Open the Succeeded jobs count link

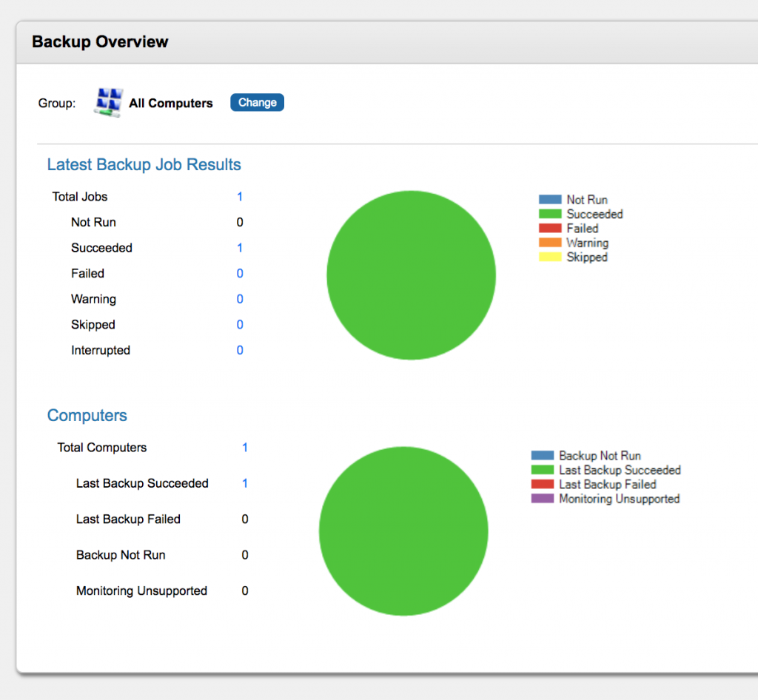(x=240, y=248)
